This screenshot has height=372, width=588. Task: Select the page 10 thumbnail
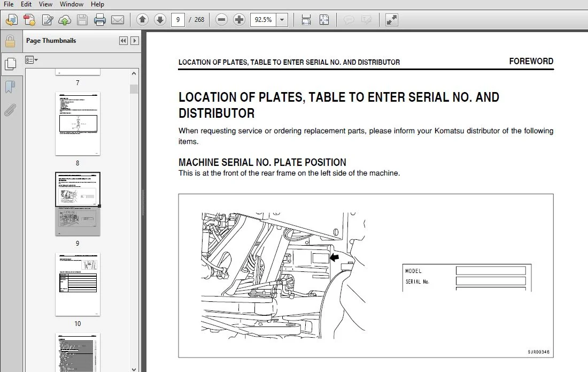[x=78, y=284]
